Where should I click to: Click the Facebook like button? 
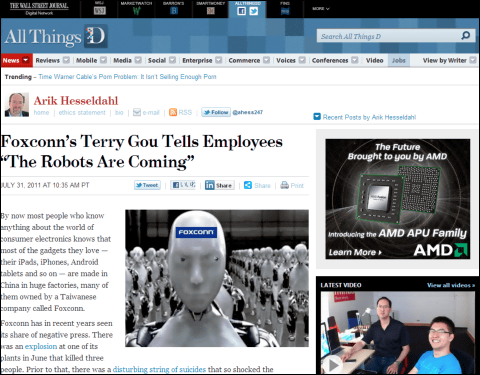coord(183,185)
